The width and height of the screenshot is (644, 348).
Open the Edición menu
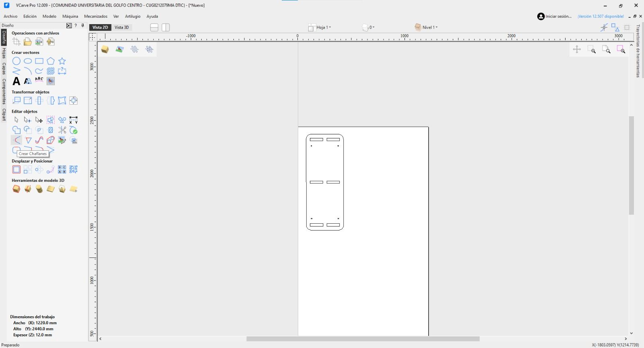click(x=30, y=16)
